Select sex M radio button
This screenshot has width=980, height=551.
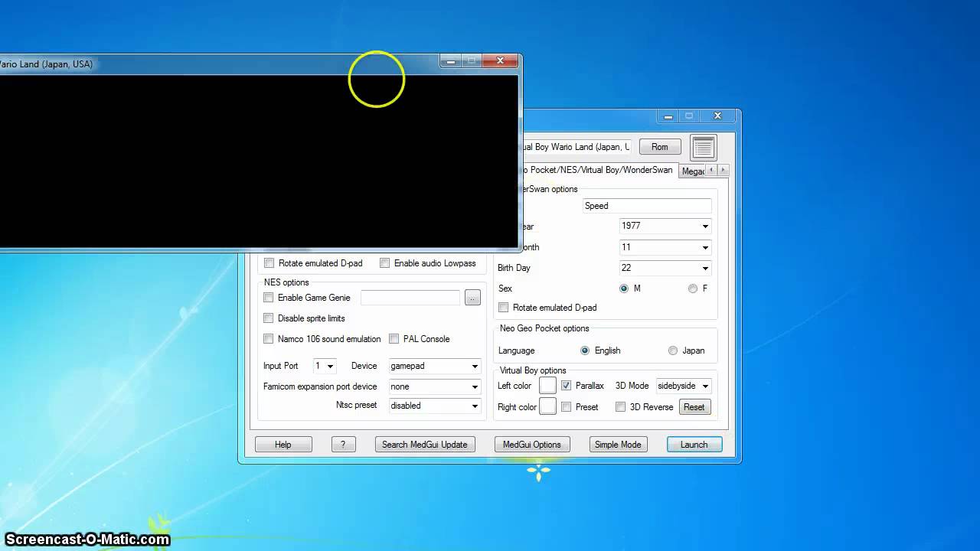[624, 289]
